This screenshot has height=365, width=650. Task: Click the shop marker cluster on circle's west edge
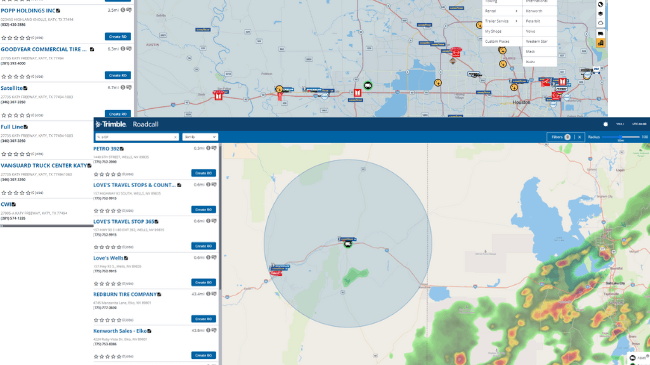coord(279,269)
